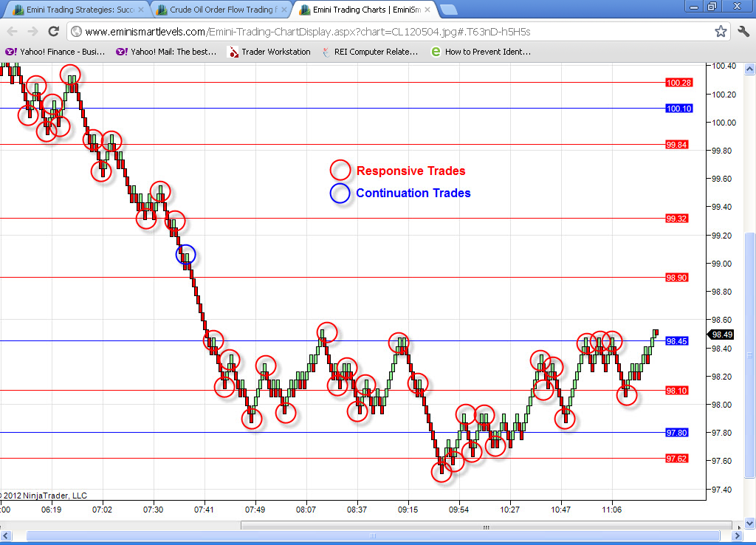Close the Emini Trading Charts tab

(427, 10)
